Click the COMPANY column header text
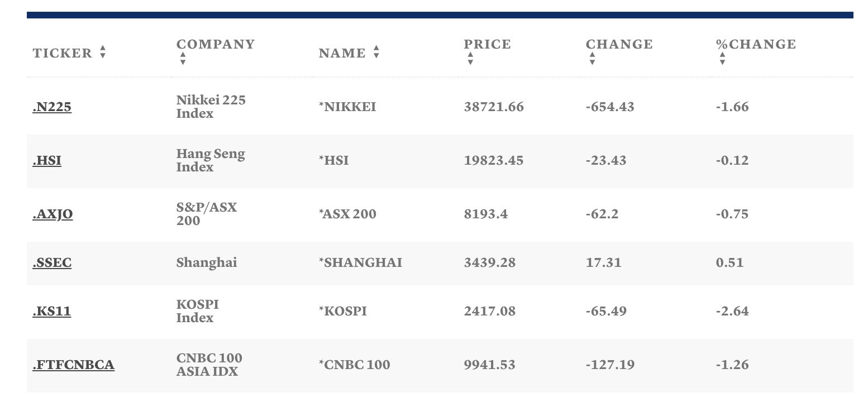 [216, 44]
